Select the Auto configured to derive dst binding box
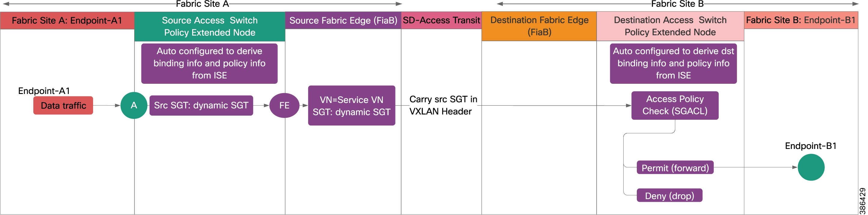 pos(673,63)
